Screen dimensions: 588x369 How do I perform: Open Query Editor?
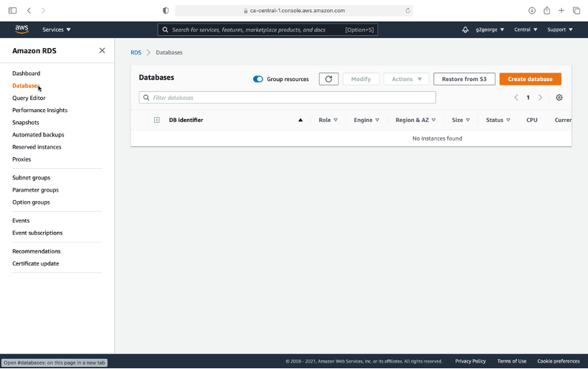(29, 98)
